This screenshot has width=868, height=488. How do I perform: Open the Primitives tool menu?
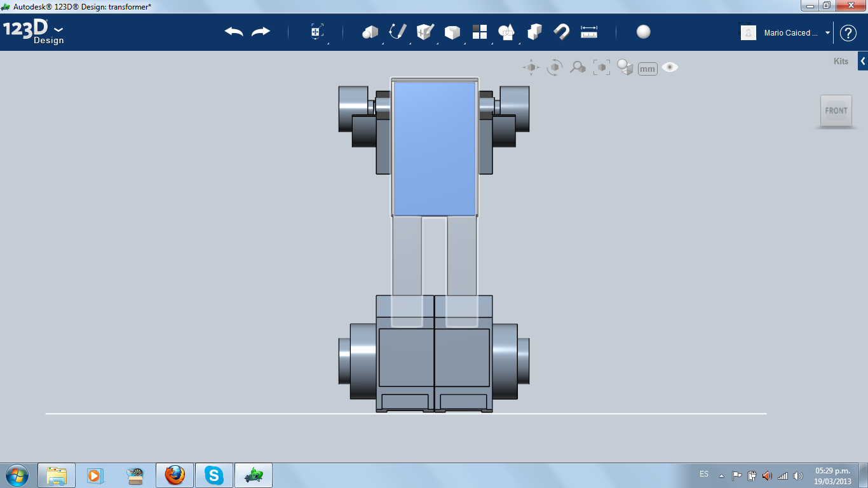[370, 32]
